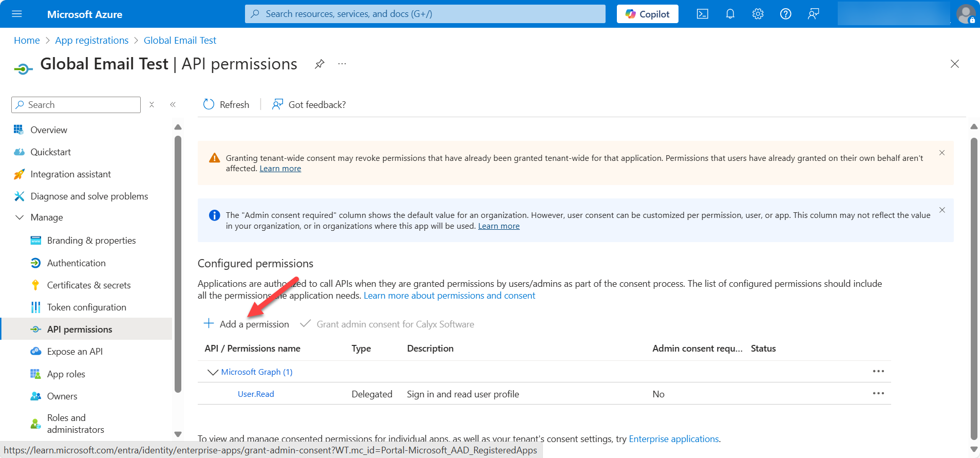Collapse the Microsoft Graph permissions group
This screenshot has height=458, width=980.
pos(212,372)
